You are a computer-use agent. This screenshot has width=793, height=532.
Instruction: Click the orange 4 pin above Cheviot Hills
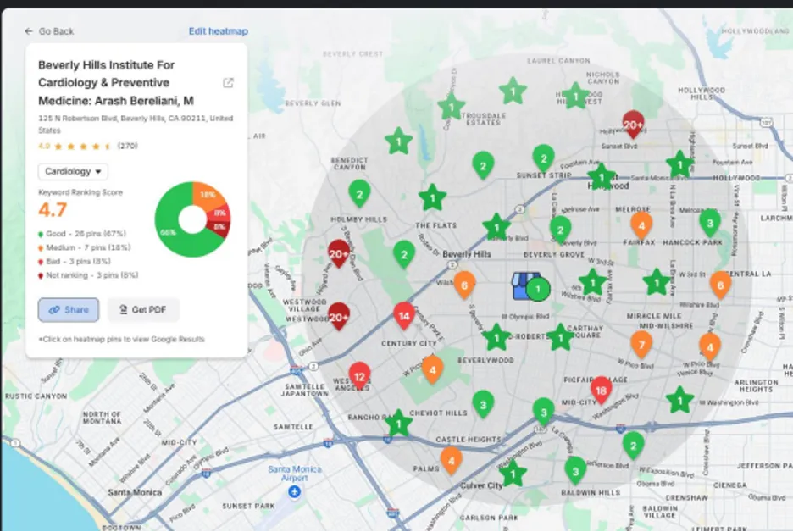[432, 369]
